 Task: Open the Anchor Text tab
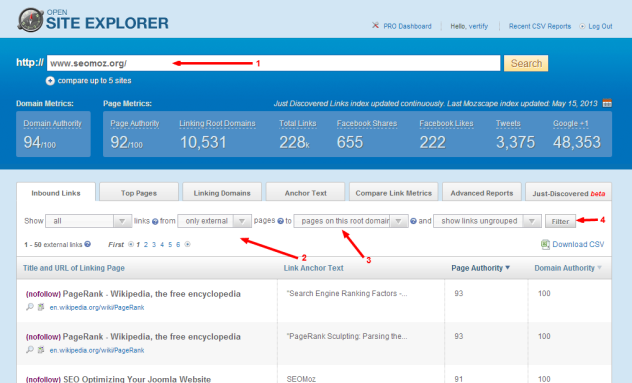(x=306, y=193)
